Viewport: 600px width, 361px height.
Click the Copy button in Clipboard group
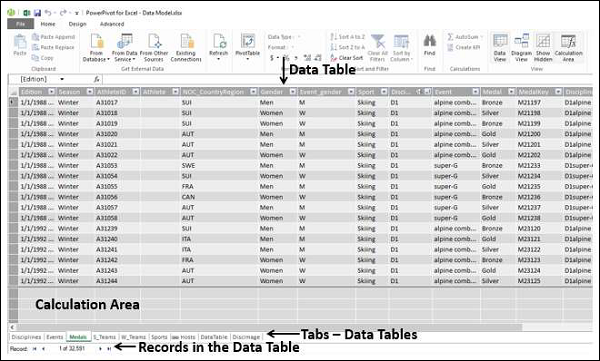pos(43,58)
